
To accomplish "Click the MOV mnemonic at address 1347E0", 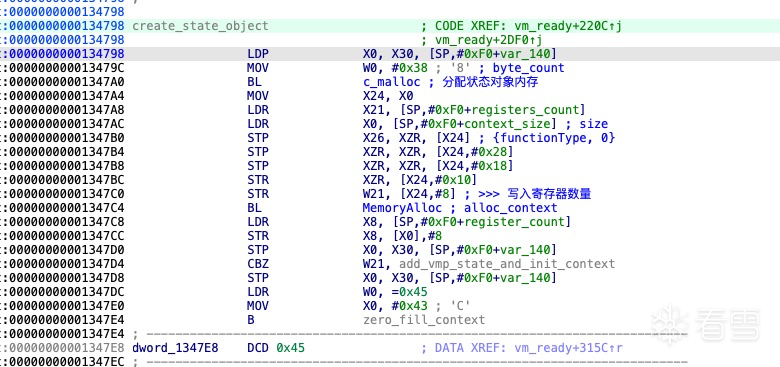I will pyautogui.click(x=258, y=306).
